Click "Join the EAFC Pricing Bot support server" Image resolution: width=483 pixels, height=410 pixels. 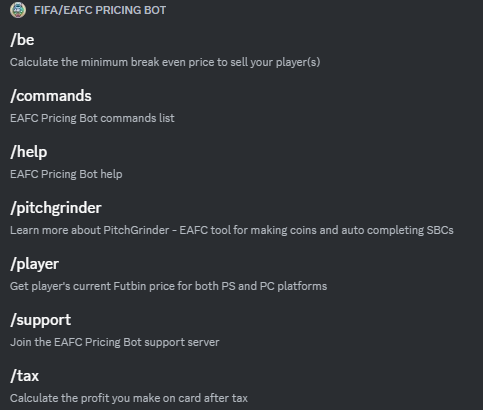click(115, 342)
